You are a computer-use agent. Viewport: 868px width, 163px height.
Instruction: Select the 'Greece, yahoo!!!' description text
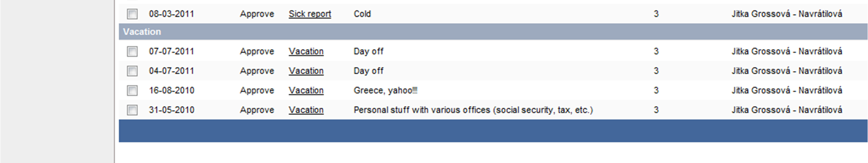[386, 90]
